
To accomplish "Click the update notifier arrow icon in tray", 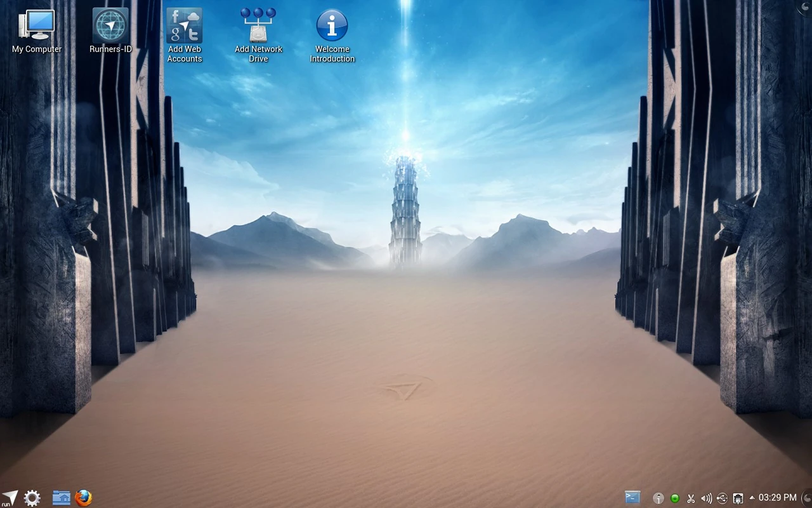I will coord(658,498).
